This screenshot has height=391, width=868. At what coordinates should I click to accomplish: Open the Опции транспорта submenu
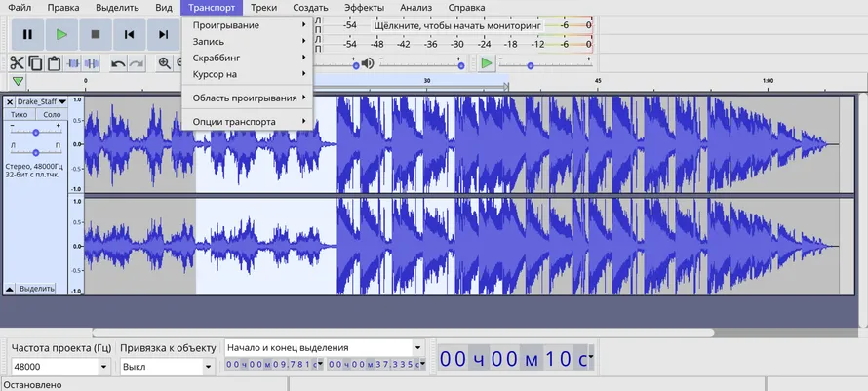pos(246,122)
